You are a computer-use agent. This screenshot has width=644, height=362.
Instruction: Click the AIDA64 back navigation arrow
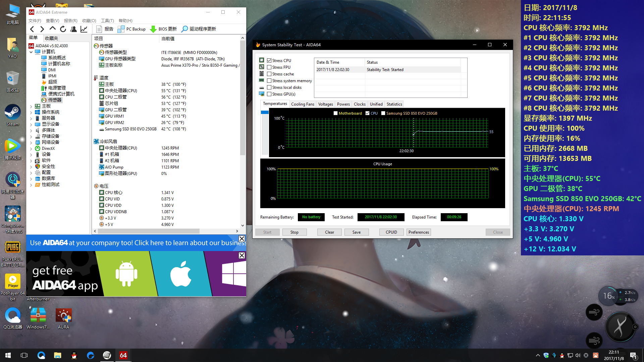point(32,29)
